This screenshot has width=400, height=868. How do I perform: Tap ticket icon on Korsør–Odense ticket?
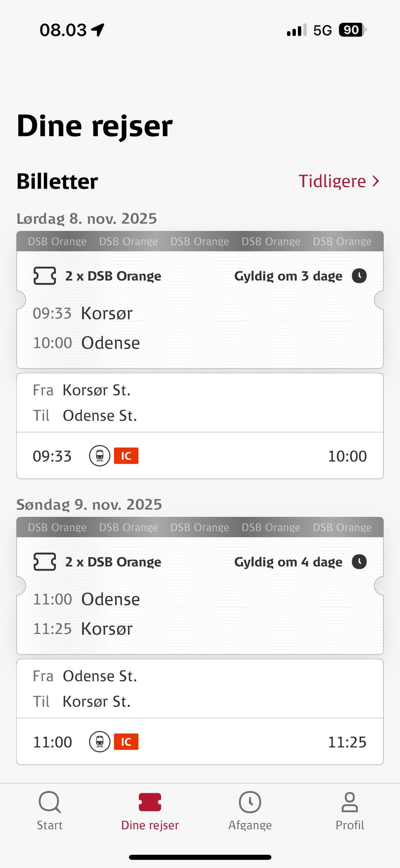coord(45,276)
